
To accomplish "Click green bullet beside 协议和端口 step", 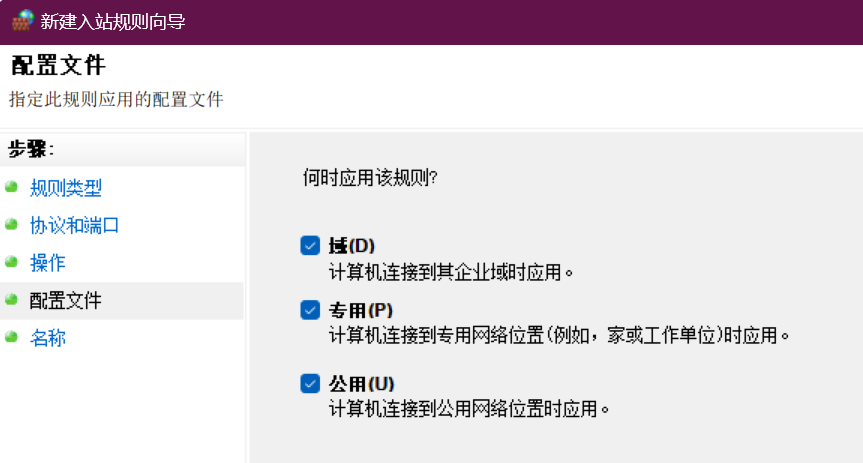I will [12, 225].
